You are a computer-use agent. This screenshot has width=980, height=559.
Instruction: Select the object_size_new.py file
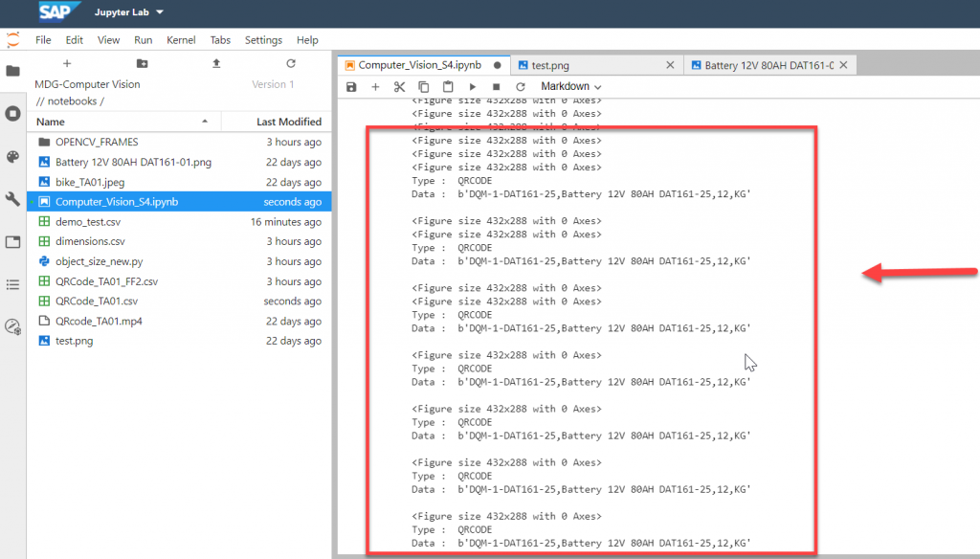pyautogui.click(x=179, y=261)
